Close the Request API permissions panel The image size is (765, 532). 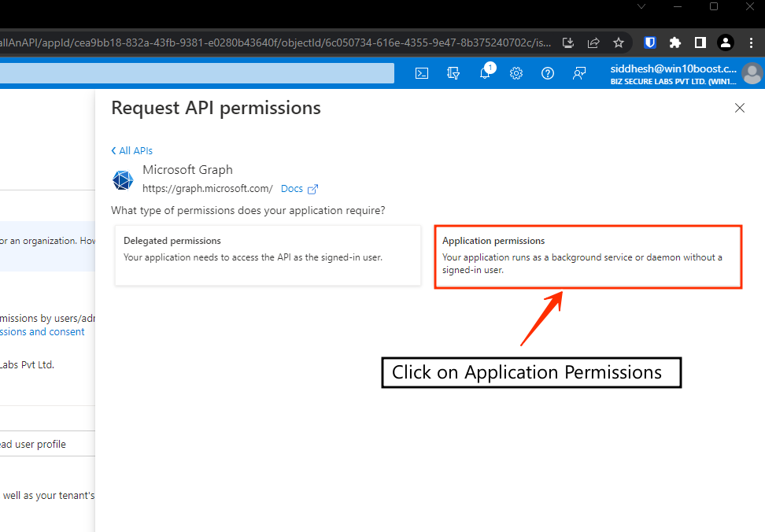tap(739, 109)
